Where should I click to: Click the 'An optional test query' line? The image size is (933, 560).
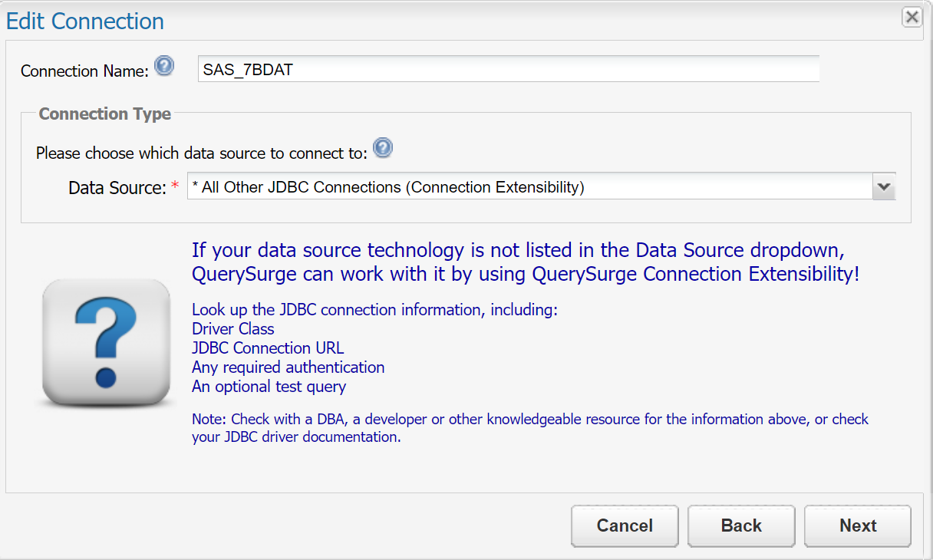coord(269,387)
